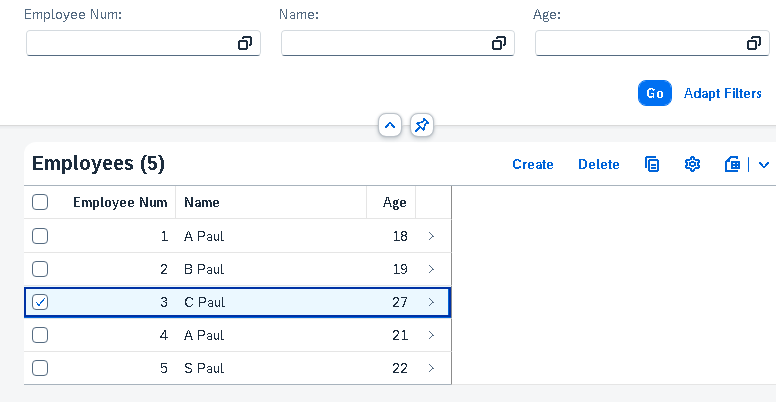776x402 pixels.
Task: Open value help for Employee Num filter
Action: point(245,43)
